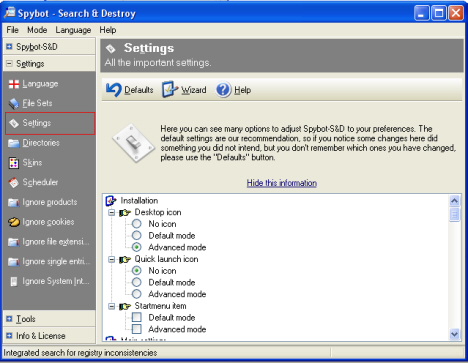Select Default mode under Desktop icon
This screenshot has height=363, width=468.
pyautogui.click(x=137, y=235)
